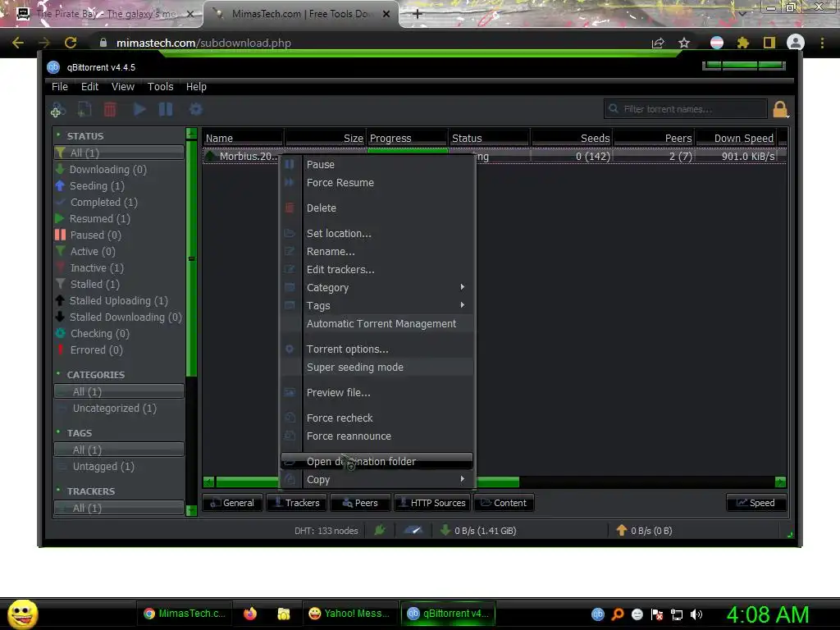Click the green download speed arrow icon
Screen dimensions: 840x630
click(445, 531)
